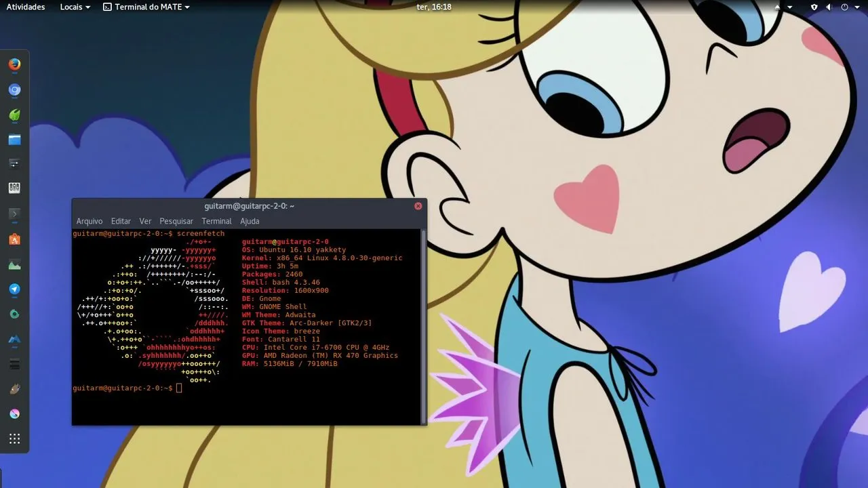Open the Editar menu in the terminal
This screenshot has width=868, height=488.
point(121,221)
